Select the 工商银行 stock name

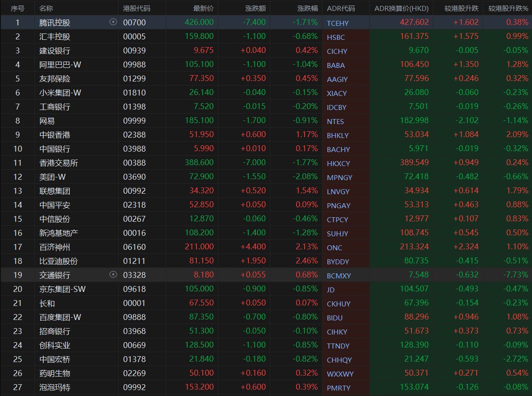(55, 107)
